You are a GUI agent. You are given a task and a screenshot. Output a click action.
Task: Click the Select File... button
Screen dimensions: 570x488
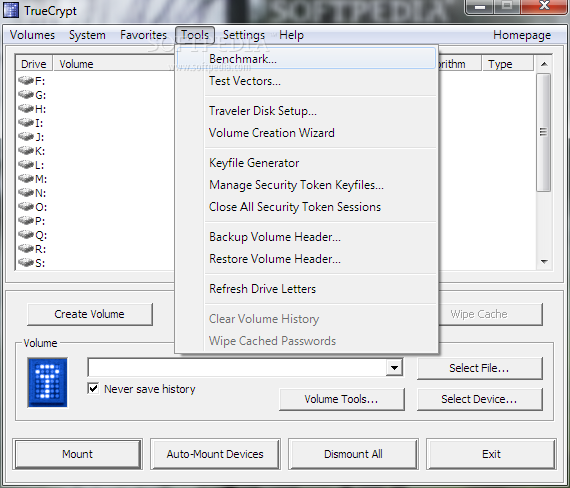click(479, 368)
